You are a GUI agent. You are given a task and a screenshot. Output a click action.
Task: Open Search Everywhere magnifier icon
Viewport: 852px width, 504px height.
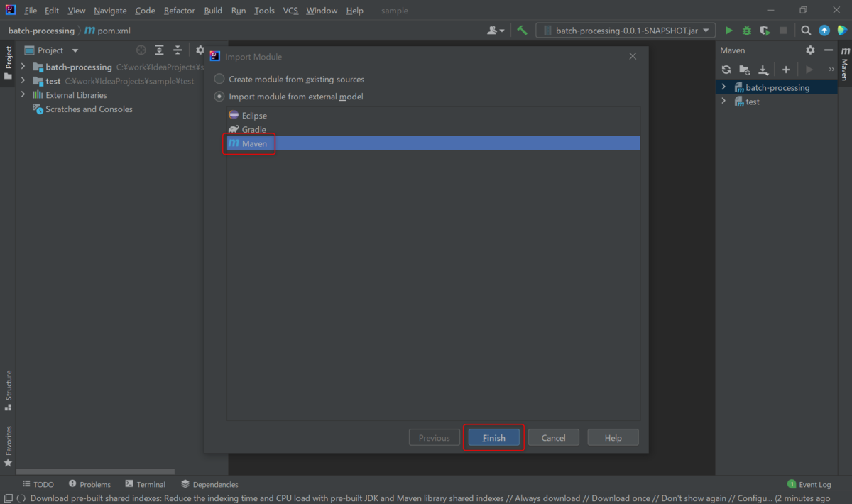point(806,31)
